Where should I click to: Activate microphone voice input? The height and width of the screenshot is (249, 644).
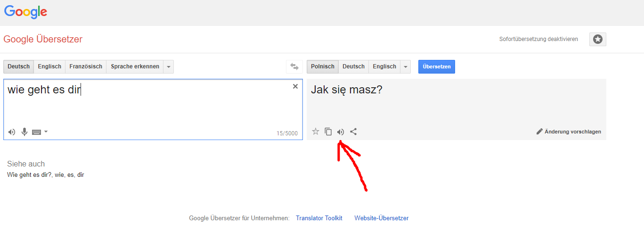pyautogui.click(x=24, y=132)
